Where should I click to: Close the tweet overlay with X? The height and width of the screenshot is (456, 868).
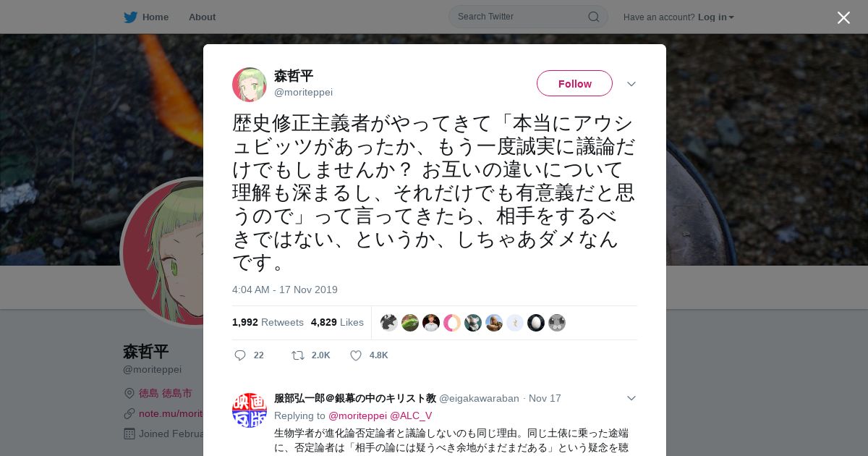click(843, 17)
